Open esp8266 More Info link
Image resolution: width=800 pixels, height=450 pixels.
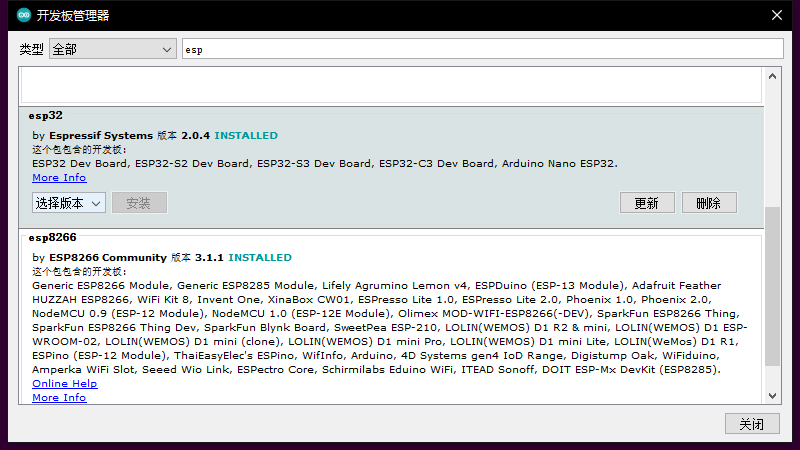[59, 397]
